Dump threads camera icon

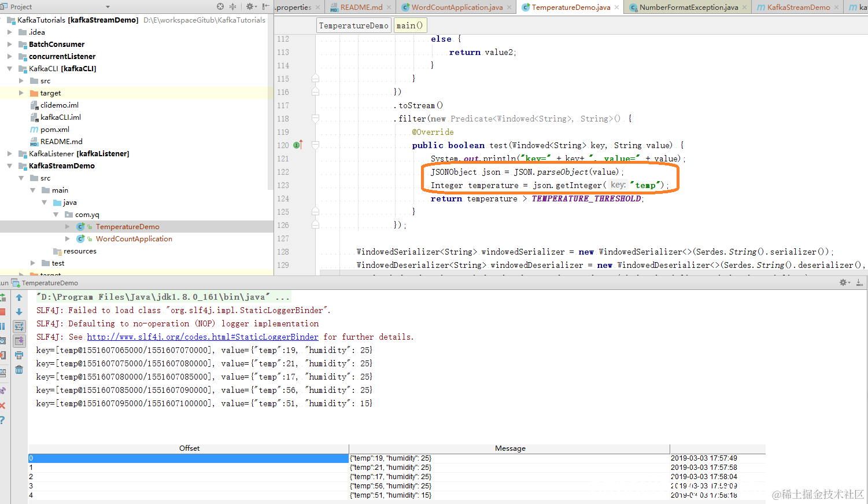(x=2, y=341)
